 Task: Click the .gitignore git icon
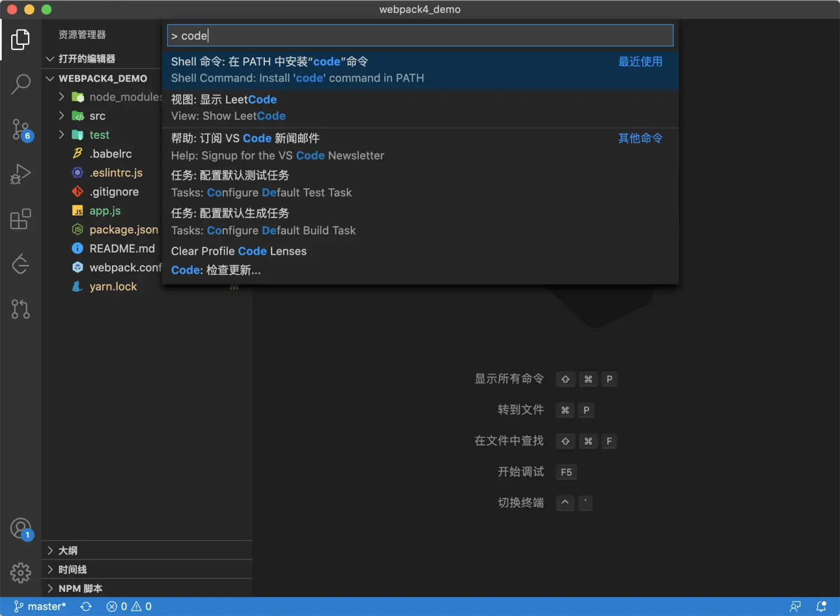pos(78,192)
